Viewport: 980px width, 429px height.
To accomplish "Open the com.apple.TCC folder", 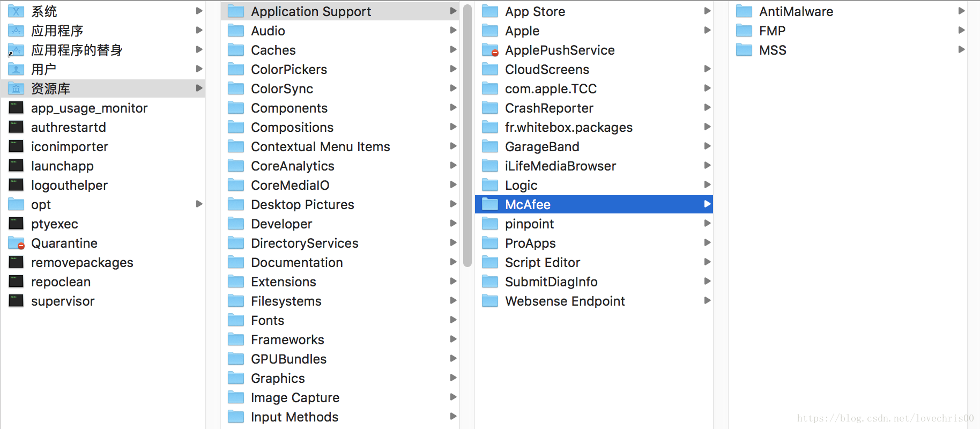I will point(594,88).
